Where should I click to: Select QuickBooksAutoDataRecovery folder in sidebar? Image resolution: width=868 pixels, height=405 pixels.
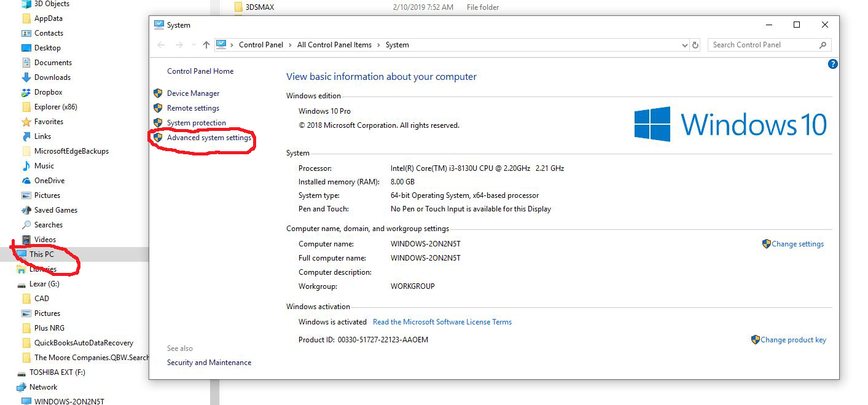(x=84, y=343)
